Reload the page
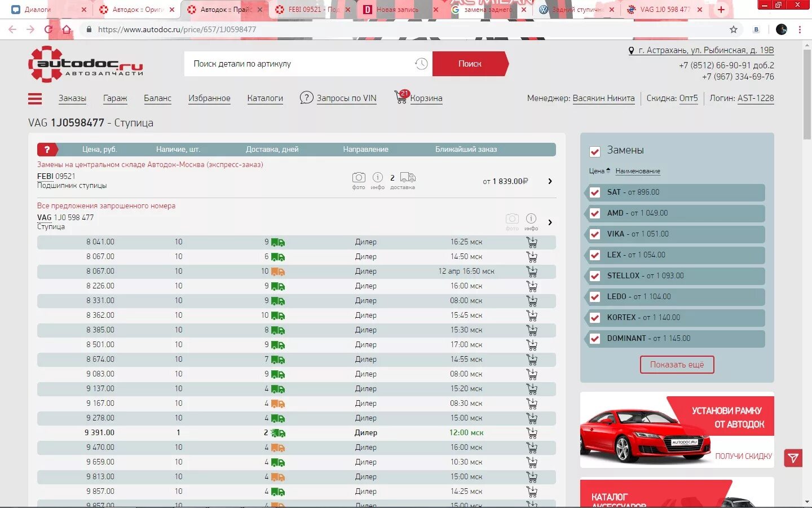812x508 pixels. (x=48, y=29)
